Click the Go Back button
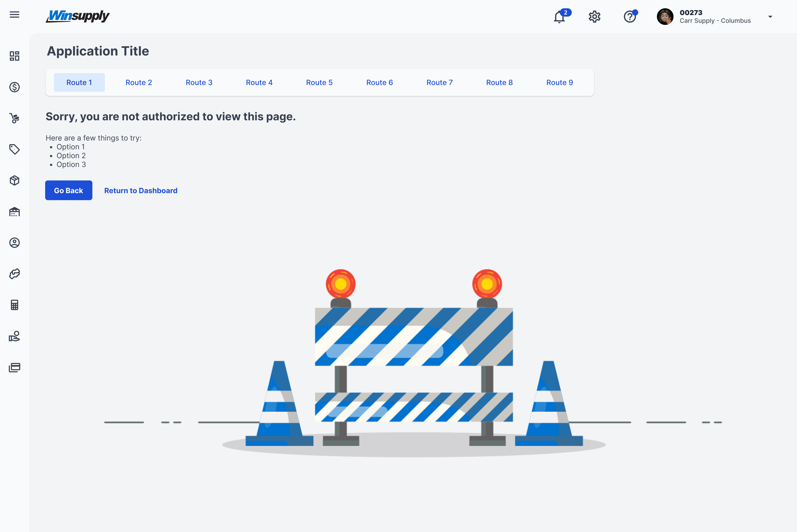 (69, 190)
